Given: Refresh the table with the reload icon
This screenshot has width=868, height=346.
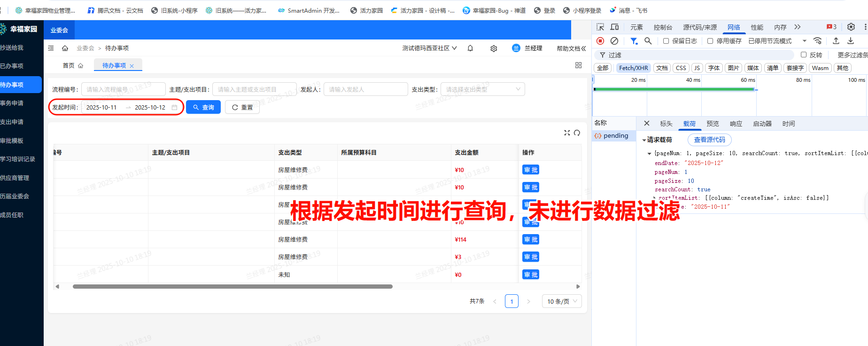Looking at the screenshot, I should 577,133.
